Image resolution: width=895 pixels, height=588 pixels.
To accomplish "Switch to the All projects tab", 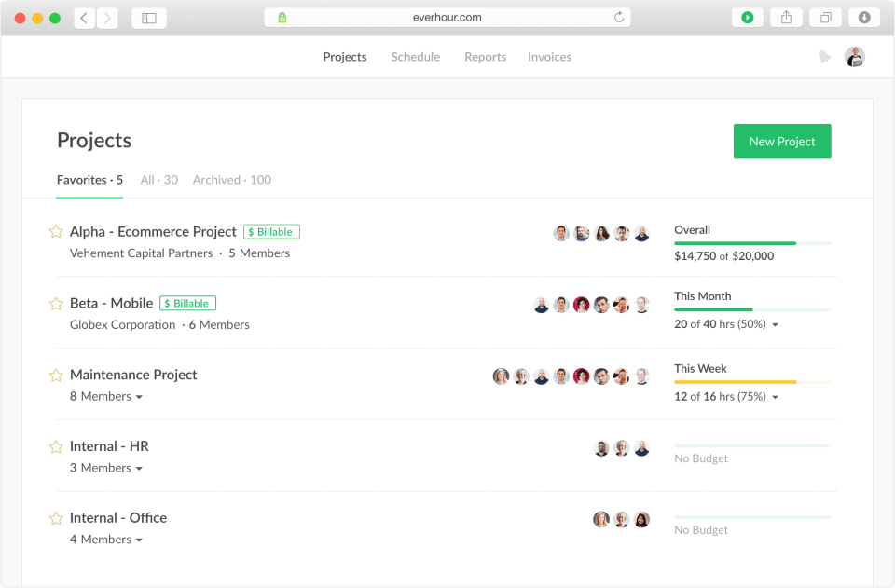I will tap(158, 180).
